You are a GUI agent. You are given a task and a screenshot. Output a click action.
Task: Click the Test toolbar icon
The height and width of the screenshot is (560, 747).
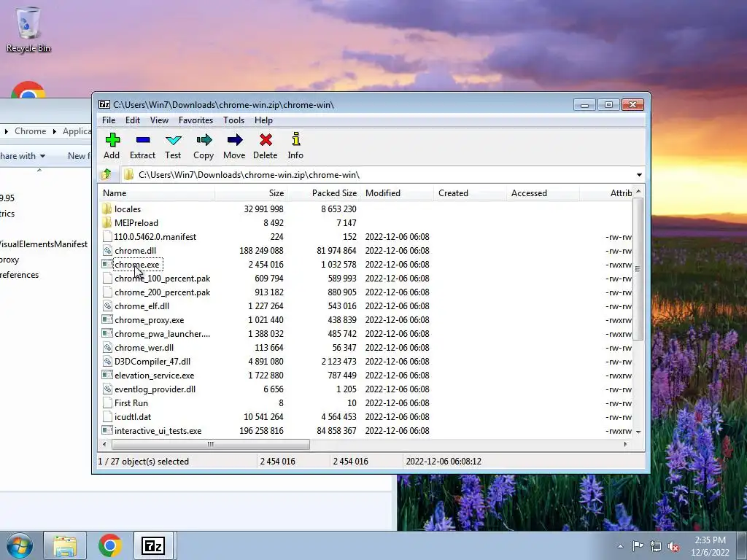(173, 140)
